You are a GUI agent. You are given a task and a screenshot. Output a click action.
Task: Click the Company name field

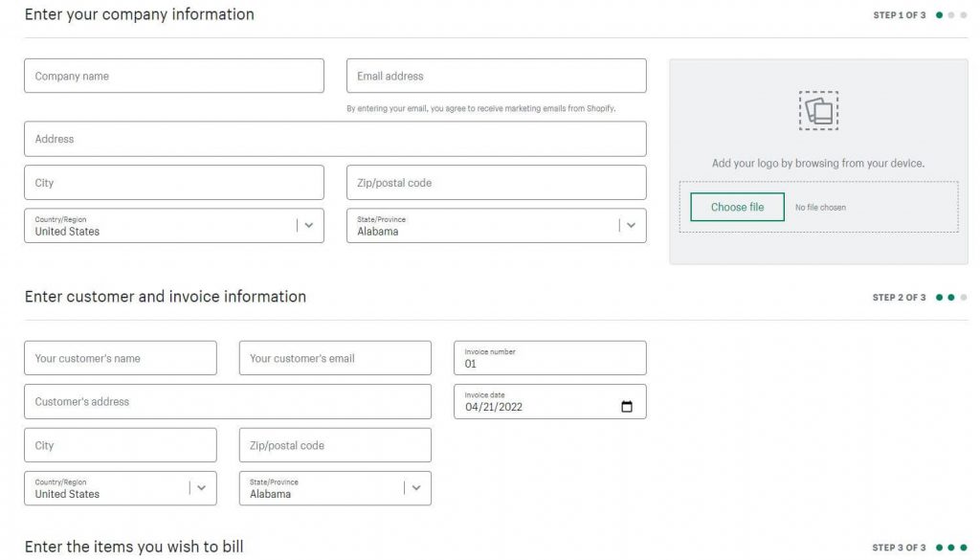click(x=173, y=77)
